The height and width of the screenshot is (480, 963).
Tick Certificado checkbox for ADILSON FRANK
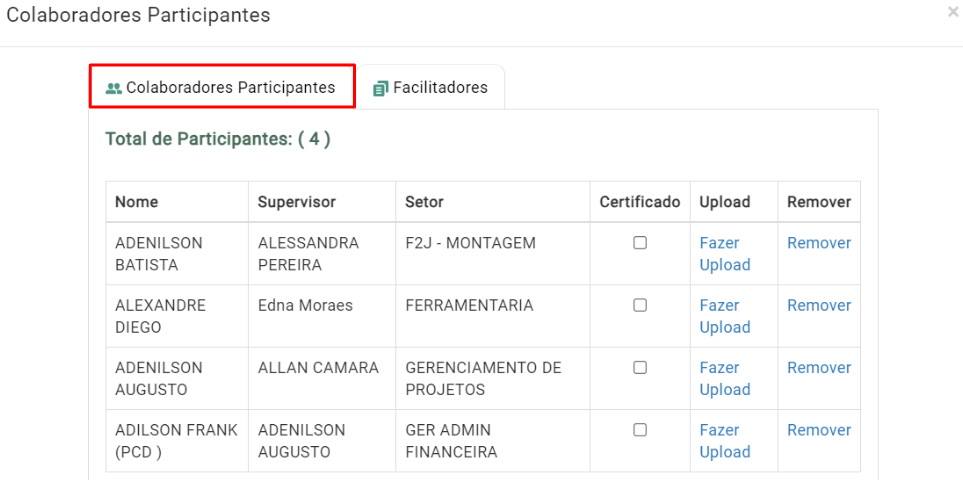coord(640,430)
